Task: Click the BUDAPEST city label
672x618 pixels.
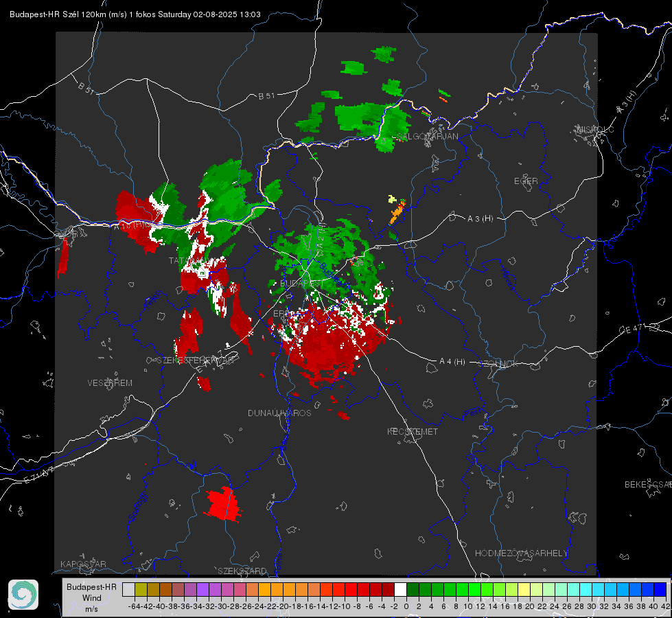Action: pyautogui.click(x=302, y=284)
